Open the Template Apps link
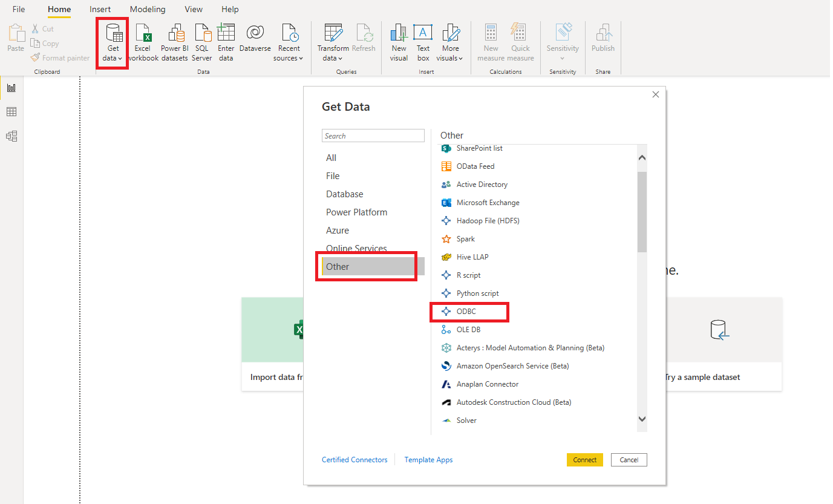 coord(428,460)
